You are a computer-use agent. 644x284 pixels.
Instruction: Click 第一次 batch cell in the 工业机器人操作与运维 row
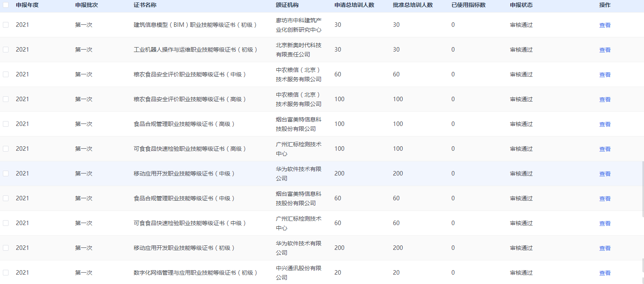pyautogui.click(x=84, y=50)
